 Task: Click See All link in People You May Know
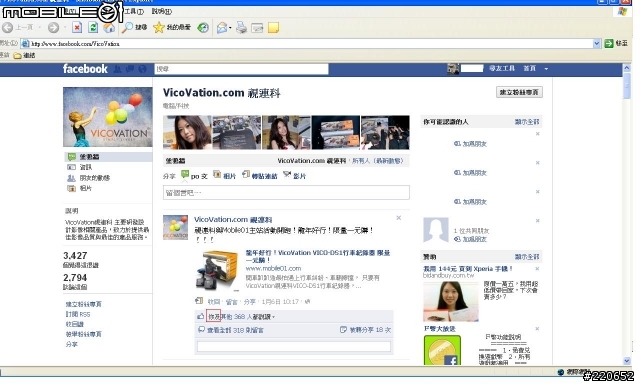tap(527, 122)
